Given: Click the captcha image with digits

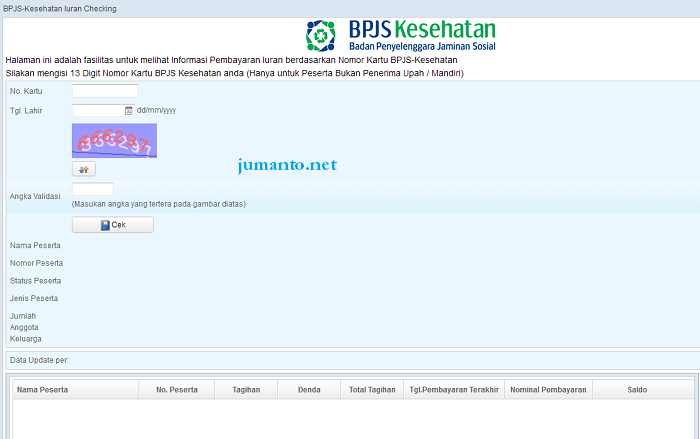Looking at the screenshot, I should tap(114, 141).
